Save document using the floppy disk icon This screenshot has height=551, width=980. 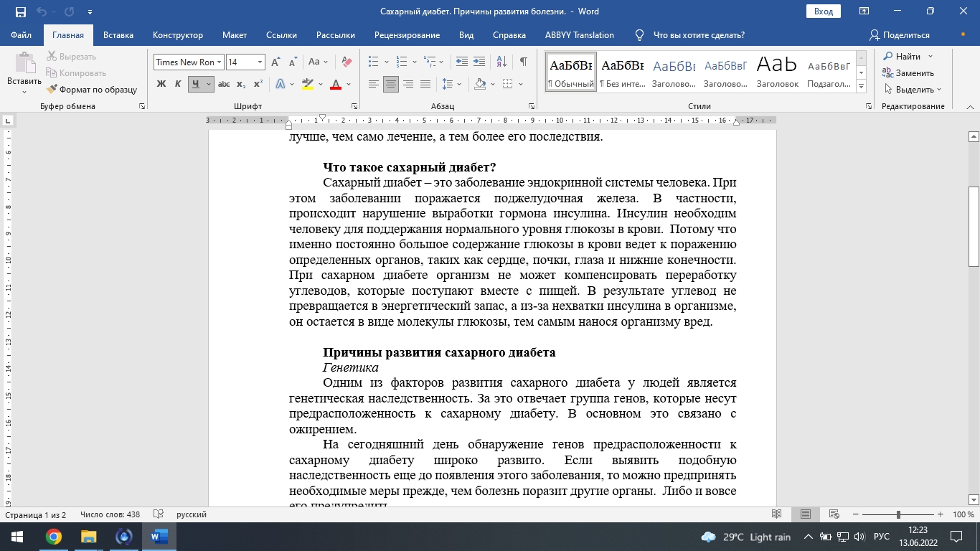tap(20, 11)
